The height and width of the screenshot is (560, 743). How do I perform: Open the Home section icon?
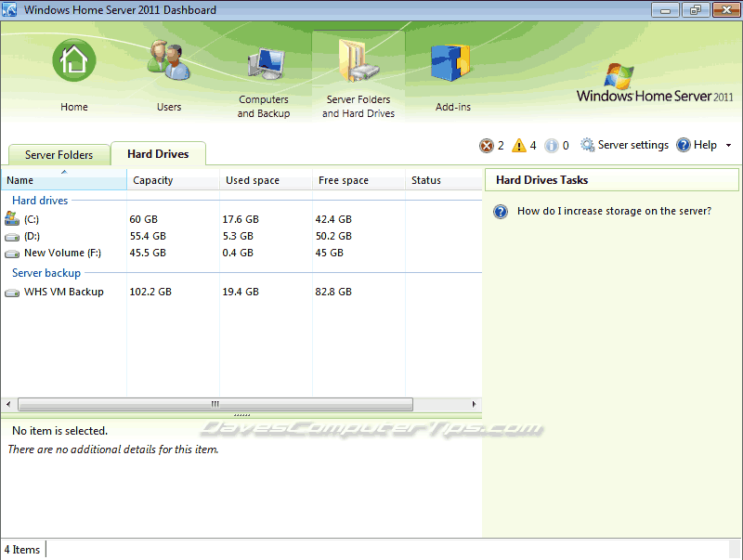click(x=74, y=60)
